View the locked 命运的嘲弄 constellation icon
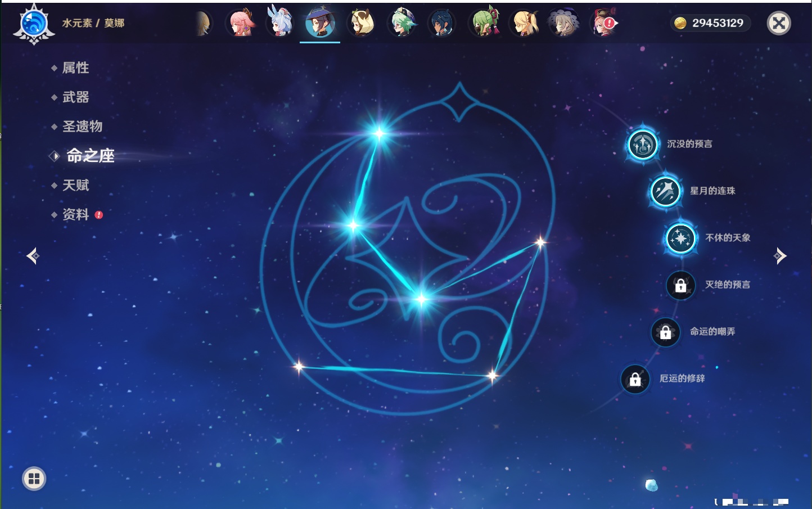 665,332
